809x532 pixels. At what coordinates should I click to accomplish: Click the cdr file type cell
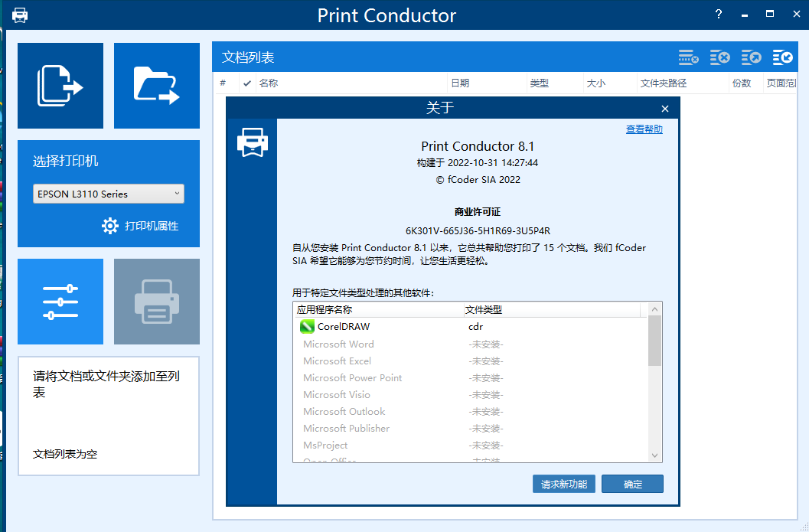pyautogui.click(x=476, y=327)
